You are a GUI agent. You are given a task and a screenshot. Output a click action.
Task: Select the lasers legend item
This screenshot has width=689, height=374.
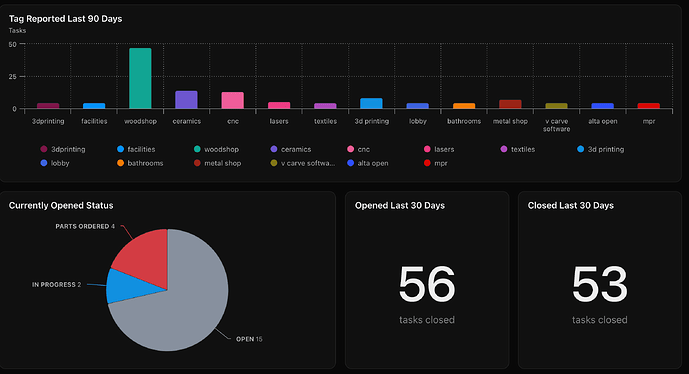coord(439,149)
